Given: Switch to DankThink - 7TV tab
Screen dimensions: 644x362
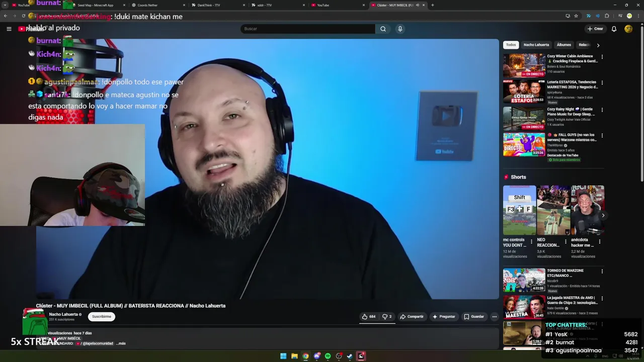Looking at the screenshot, I should point(217,5).
